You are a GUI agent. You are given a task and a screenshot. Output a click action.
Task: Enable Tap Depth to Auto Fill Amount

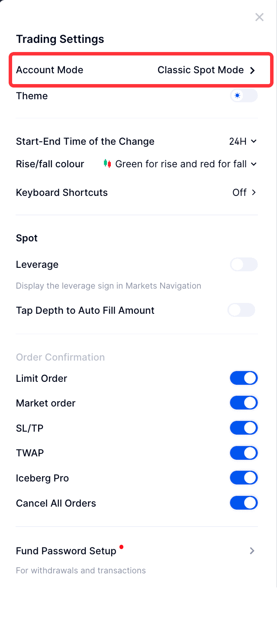point(242,310)
